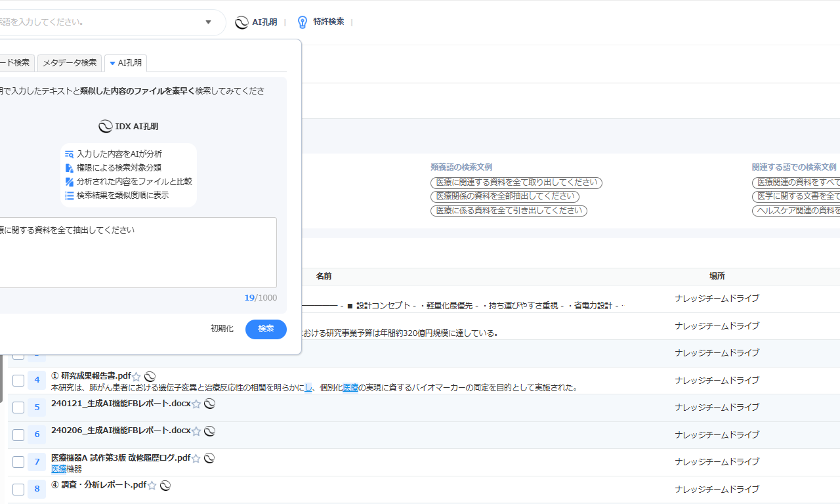Star the 研究成果報告書.pdf file
Screen dimensions: 840x504
pos(136,377)
